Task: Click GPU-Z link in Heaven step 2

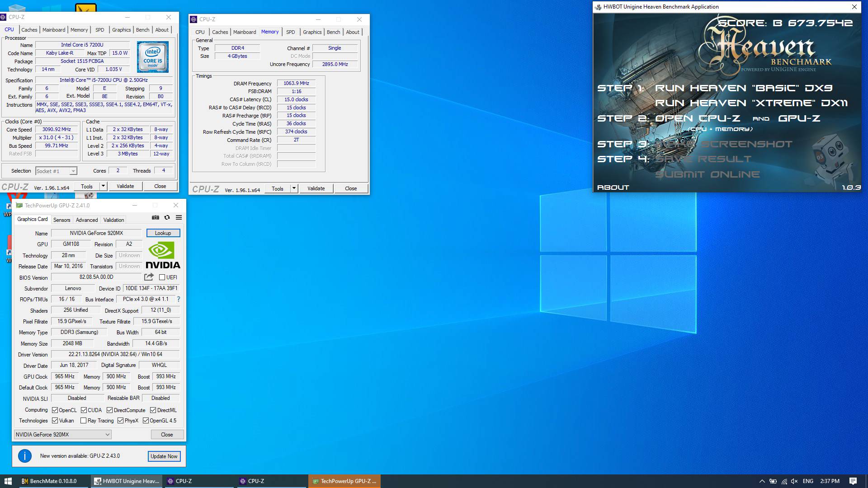Action: pos(799,118)
